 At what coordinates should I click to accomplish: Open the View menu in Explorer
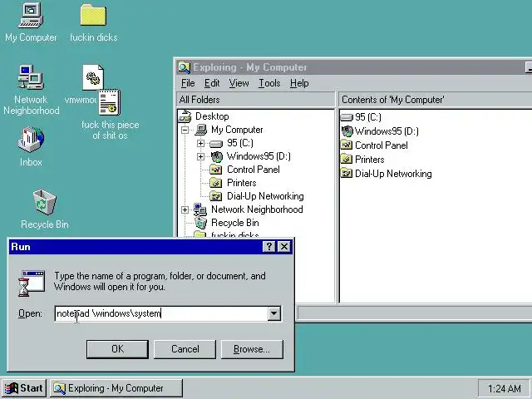[239, 83]
